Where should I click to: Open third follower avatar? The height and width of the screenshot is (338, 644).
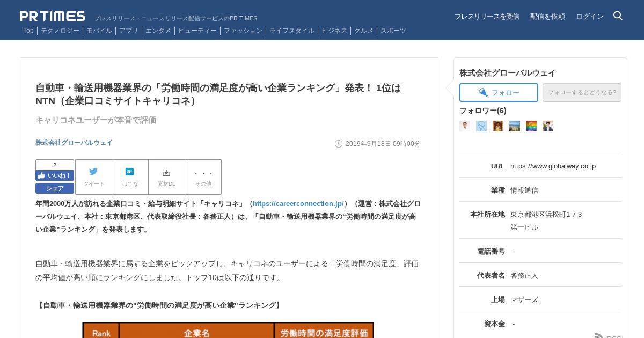tap(498, 126)
